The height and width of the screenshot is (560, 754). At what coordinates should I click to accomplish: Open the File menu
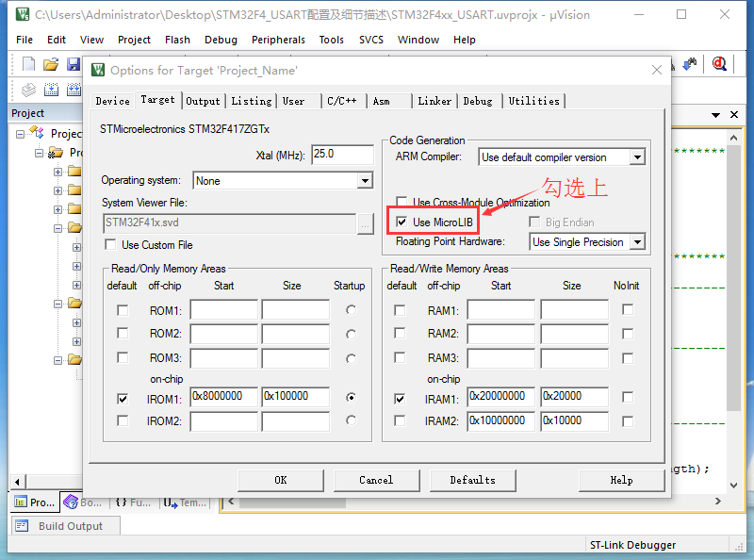25,40
